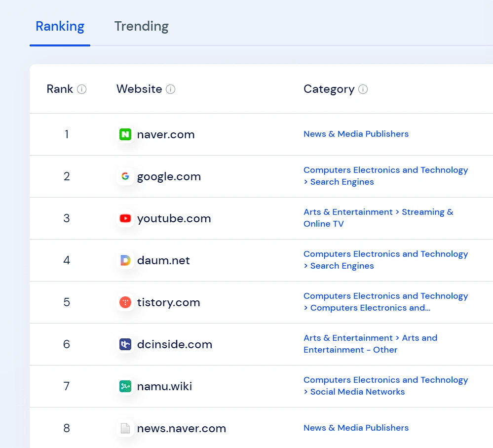Open the Trending tab
The width and height of the screenshot is (493, 448).
141,27
